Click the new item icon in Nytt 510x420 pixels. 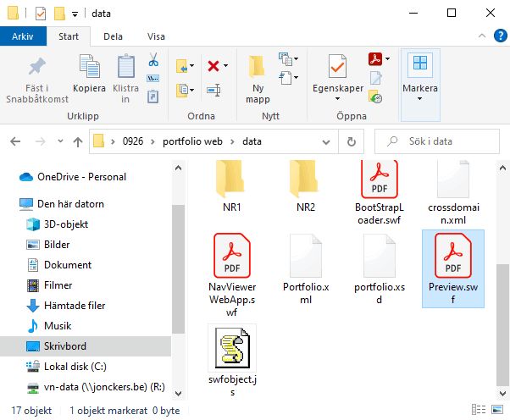(x=285, y=59)
